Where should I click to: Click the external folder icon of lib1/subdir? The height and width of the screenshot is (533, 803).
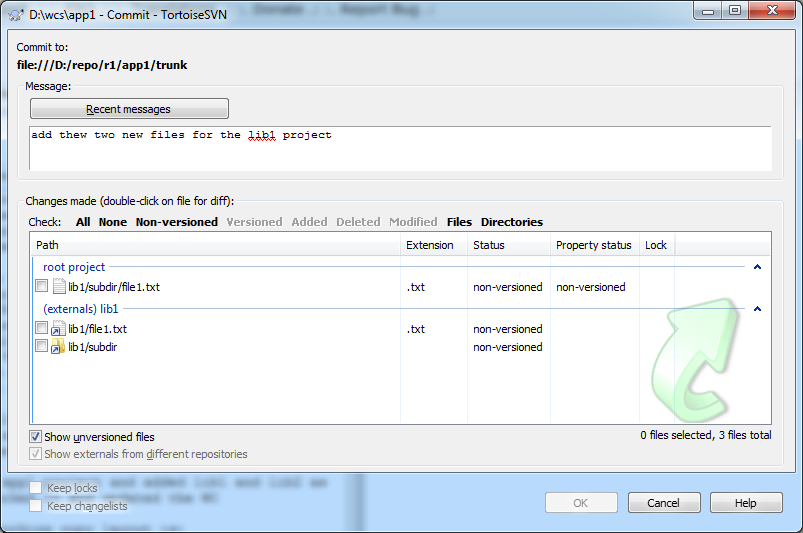tap(58, 347)
